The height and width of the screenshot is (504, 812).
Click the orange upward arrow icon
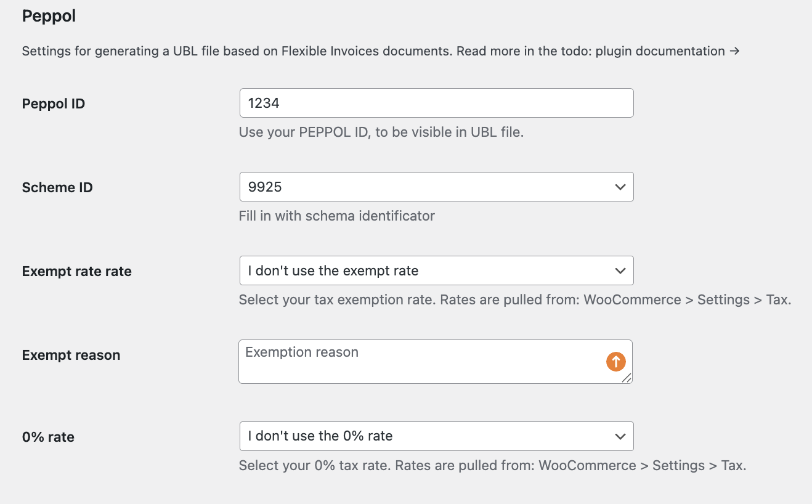tap(615, 362)
